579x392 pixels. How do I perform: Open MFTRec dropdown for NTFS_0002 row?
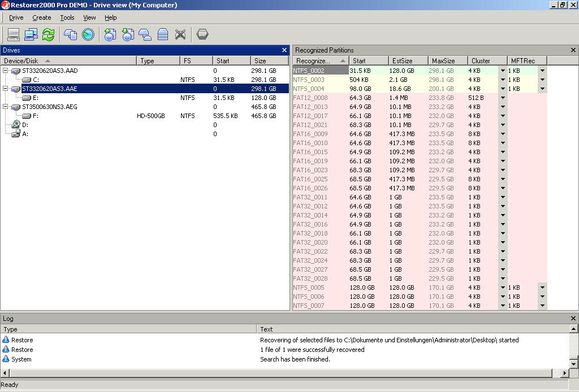tap(542, 71)
